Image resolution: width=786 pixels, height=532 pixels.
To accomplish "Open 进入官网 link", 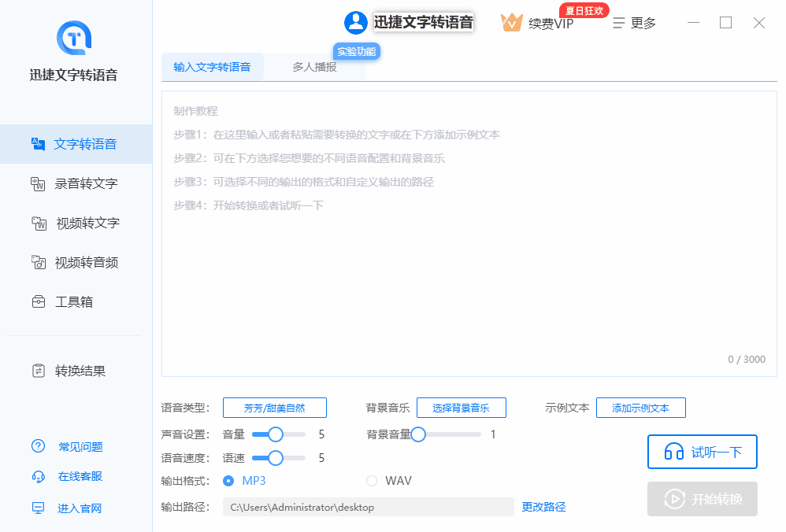I will (80, 508).
